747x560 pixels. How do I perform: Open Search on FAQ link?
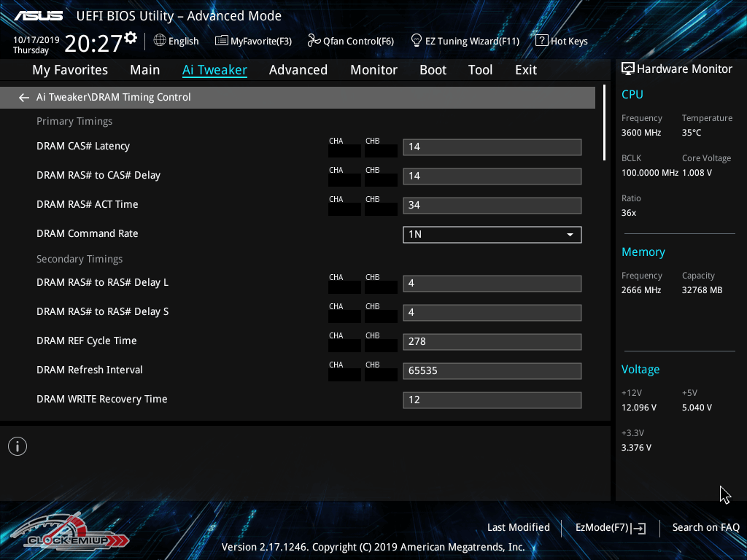click(705, 527)
